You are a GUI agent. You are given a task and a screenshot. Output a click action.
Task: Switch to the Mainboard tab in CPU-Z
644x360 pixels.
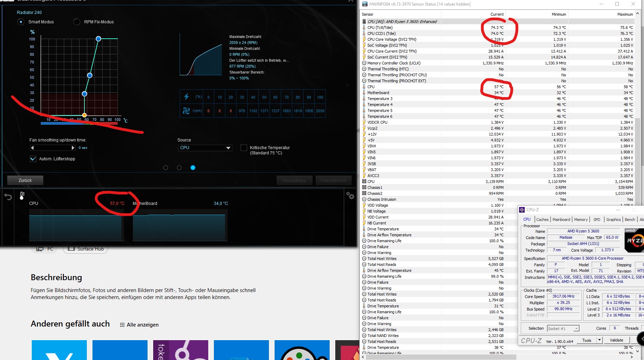pos(561,220)
